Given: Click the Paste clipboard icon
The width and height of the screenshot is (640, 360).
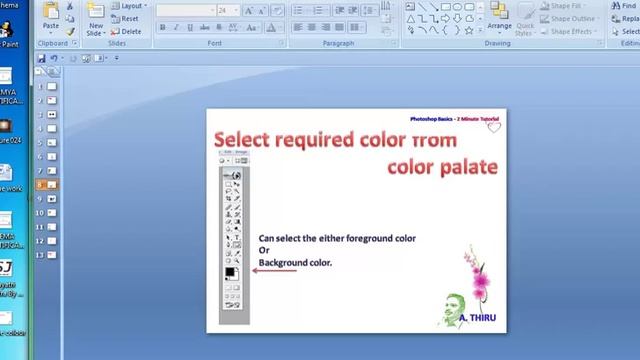Looking at the screenshot, I should pyautogui.click(x=51, y=11).
